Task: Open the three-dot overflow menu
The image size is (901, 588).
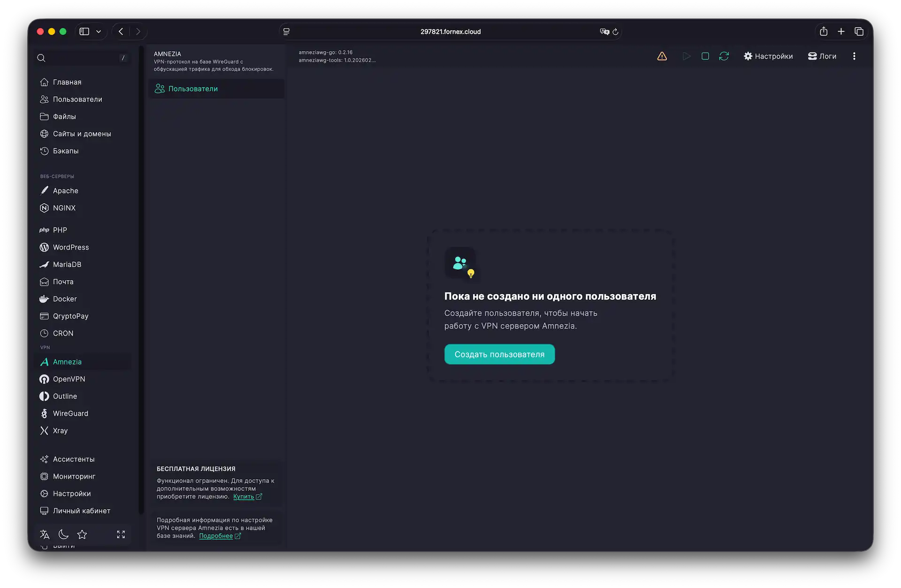Action: click(854, 56)
